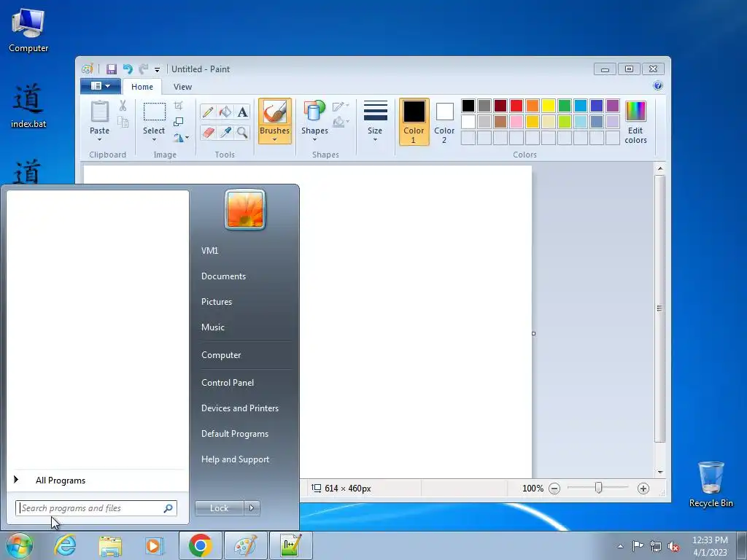
Task: Pick the red color swatch
Action: pos(516,106)
